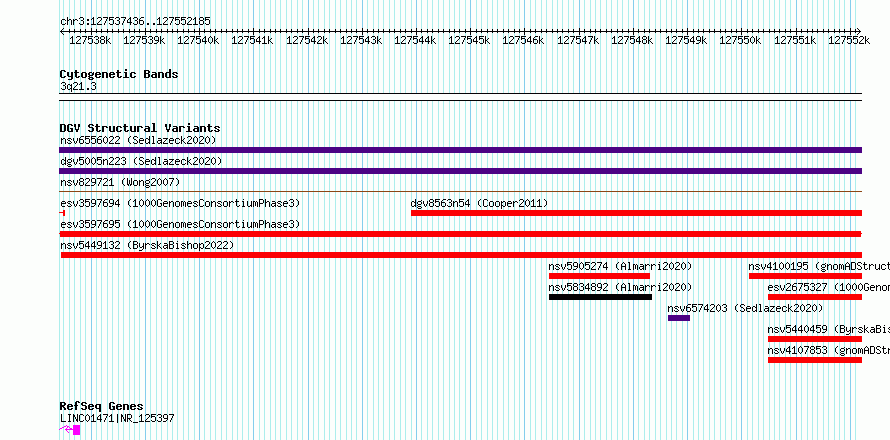Viewport: 890px width, 440px height.
Task: Select the red bar under dgv8563n54
Action: pos(636,213)
